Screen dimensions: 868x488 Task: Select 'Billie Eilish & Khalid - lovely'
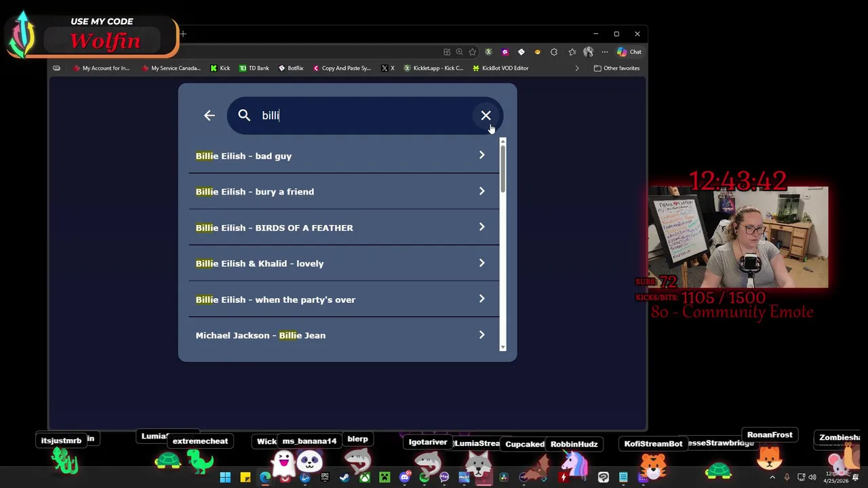point(344,264)
